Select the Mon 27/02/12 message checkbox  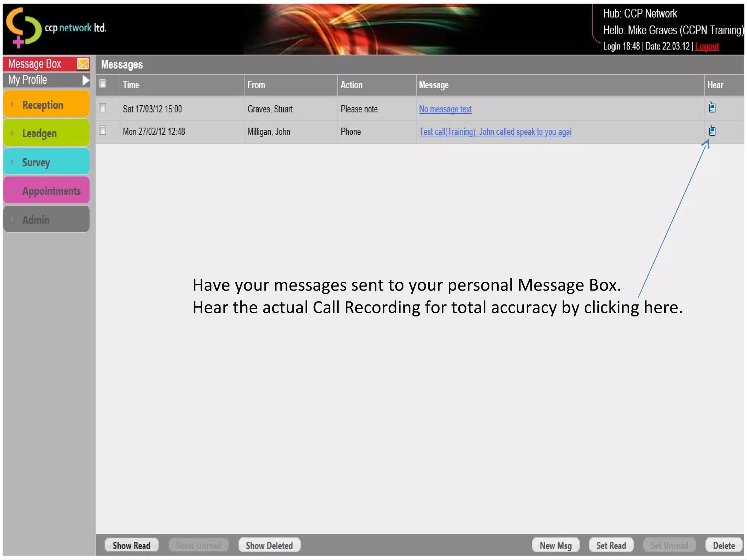point(103,131)
